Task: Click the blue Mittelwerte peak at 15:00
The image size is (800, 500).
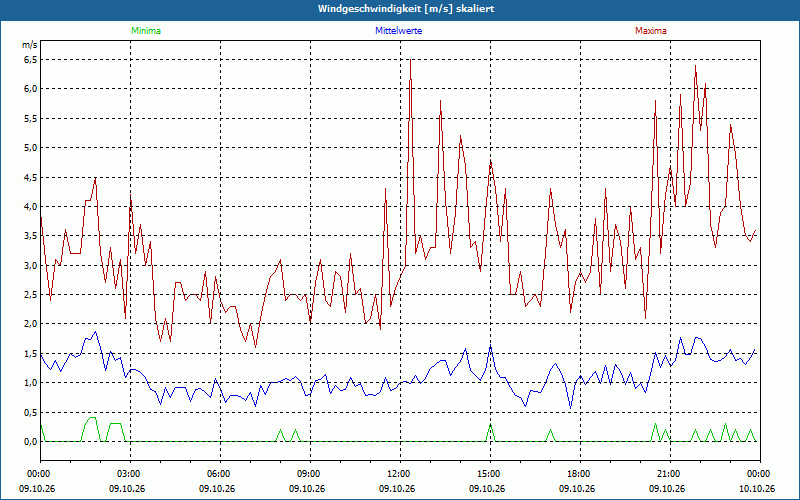Action: pos(490,346)
